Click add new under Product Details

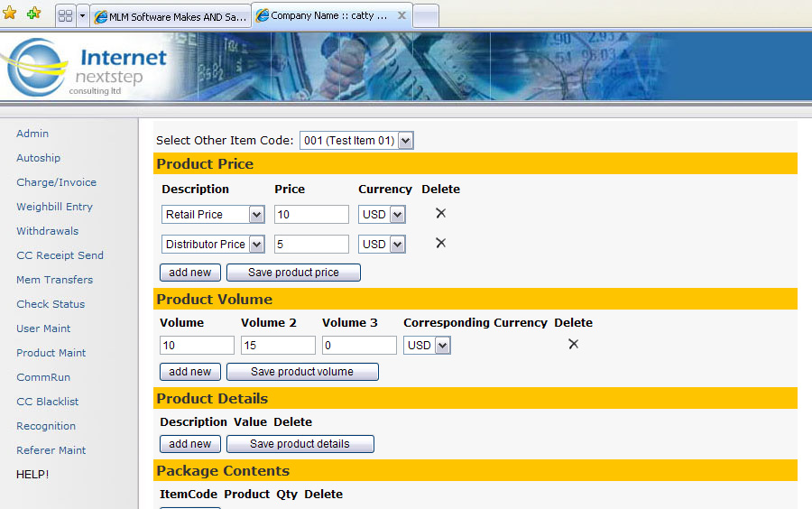click(x=190, y=444)
